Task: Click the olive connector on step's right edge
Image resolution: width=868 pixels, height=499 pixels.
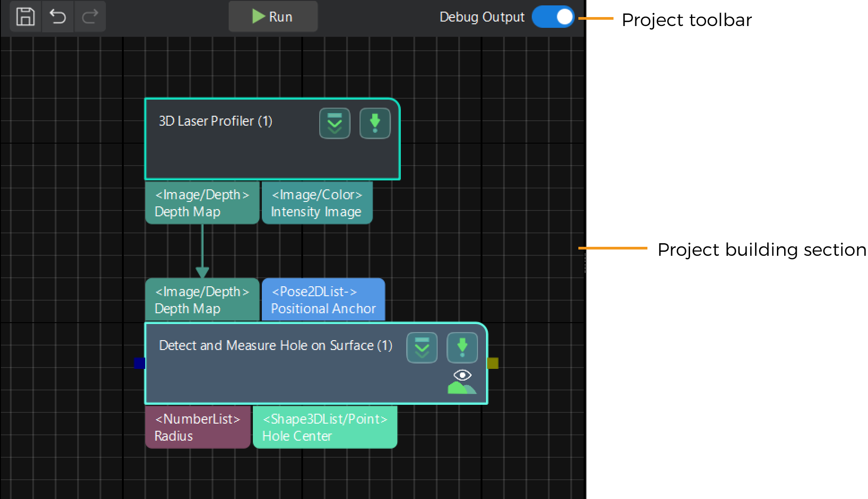Action: pyautogui.click(x=493, y=363)
